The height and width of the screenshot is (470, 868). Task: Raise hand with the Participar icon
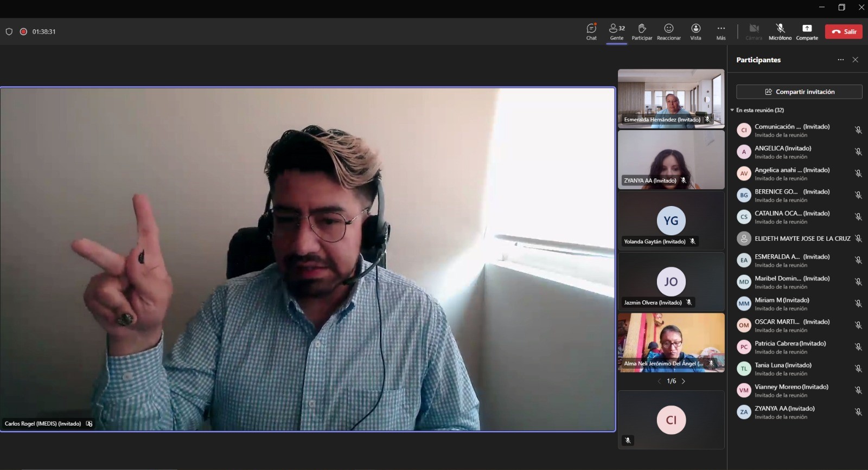(642, 31)
